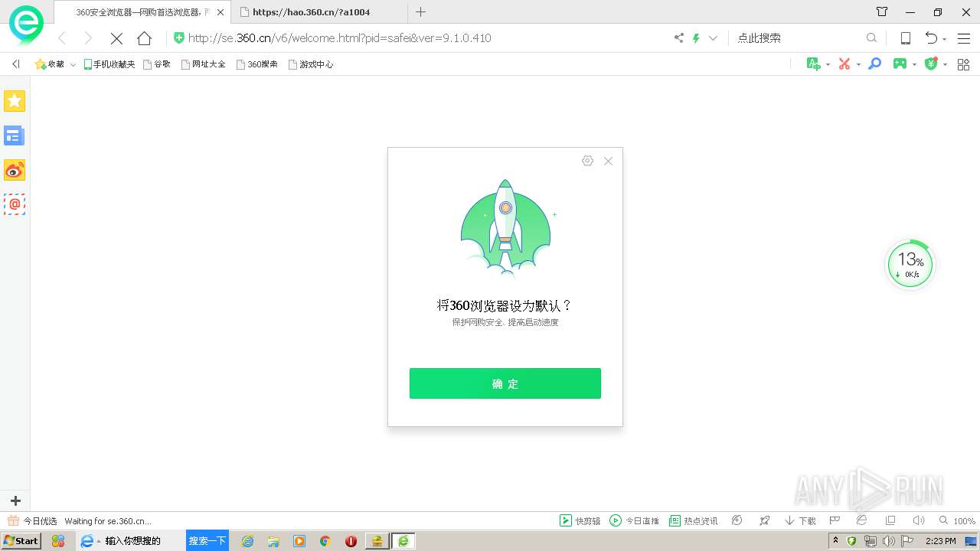This screenshot has width=980, height=551.
Task: Open the 收藏 favorites star button
Action: 50,64
